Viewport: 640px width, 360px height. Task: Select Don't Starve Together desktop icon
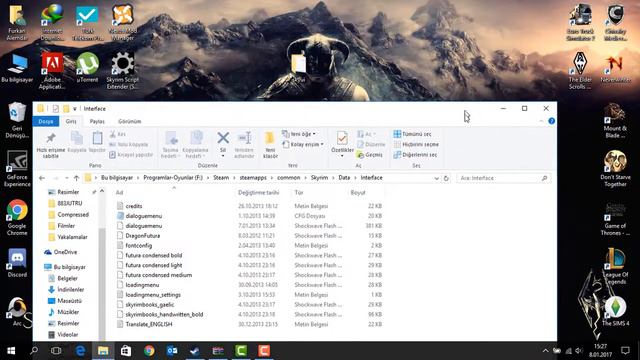click(x=616, y=169)
